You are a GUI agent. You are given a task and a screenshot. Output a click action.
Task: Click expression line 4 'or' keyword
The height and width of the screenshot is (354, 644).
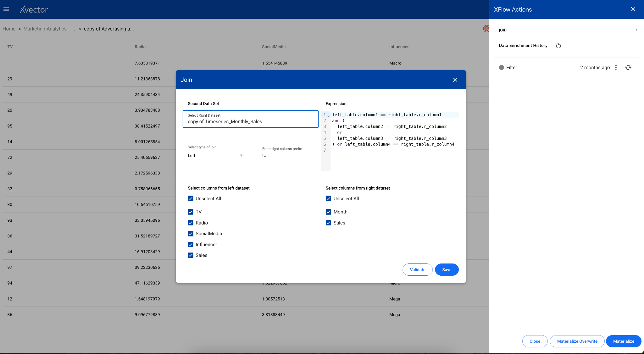[340, 133]
